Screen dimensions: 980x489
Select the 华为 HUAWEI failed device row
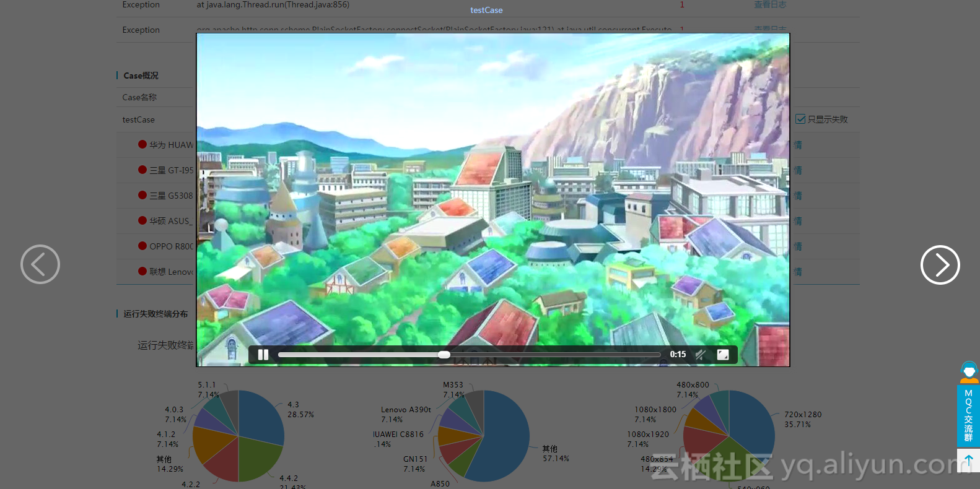coord(488,145)
